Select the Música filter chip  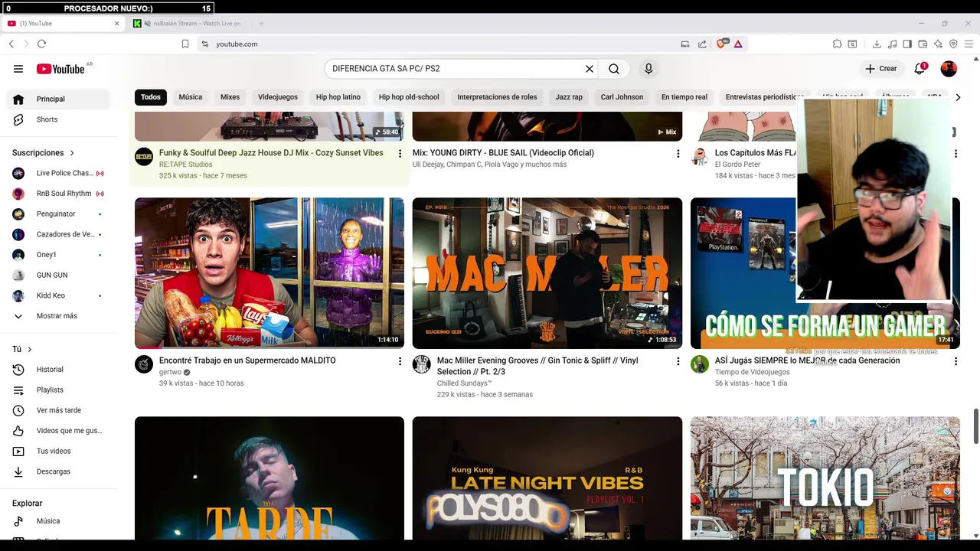[191, 97]
